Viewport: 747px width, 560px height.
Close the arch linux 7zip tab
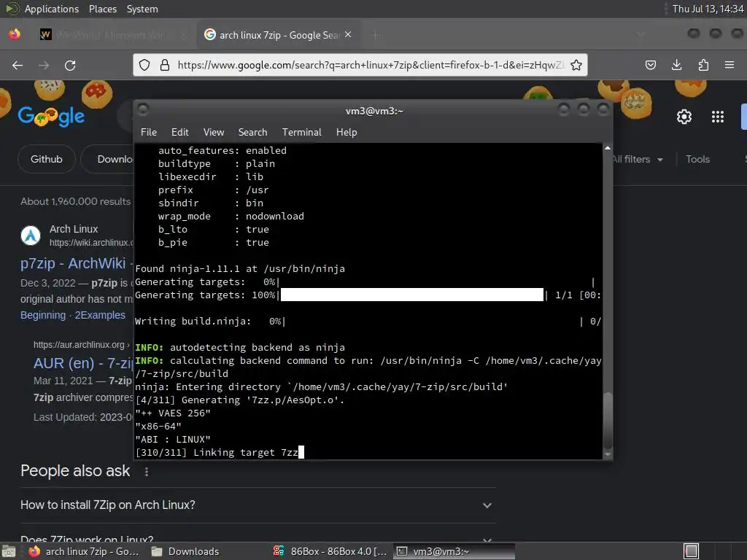click(x=348, y=35)
